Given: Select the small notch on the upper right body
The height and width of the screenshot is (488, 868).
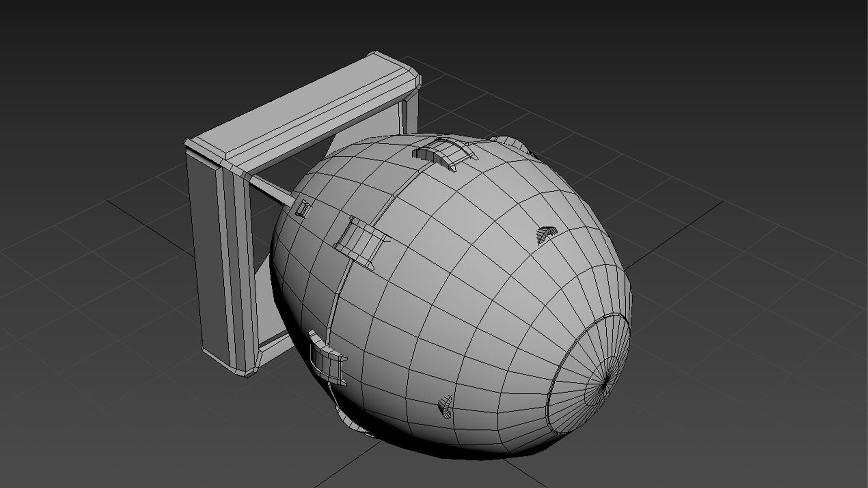Looking at the screenshot, I should click(x=546, y=234).
